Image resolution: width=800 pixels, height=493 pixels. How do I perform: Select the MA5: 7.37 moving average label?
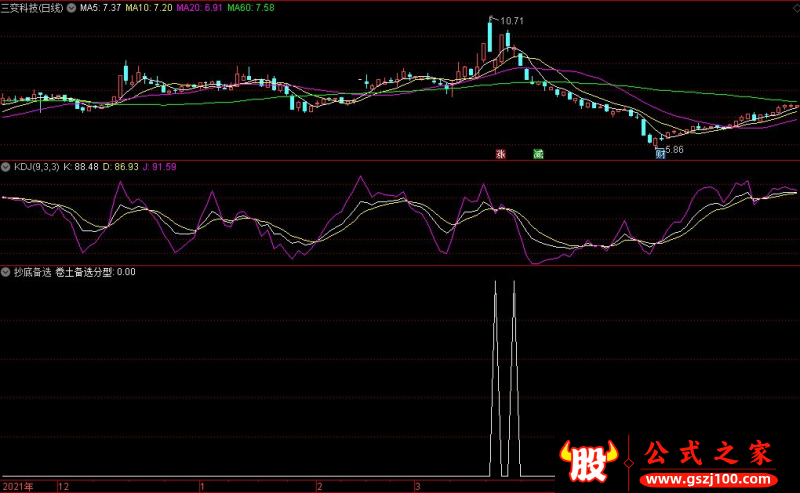101,8
